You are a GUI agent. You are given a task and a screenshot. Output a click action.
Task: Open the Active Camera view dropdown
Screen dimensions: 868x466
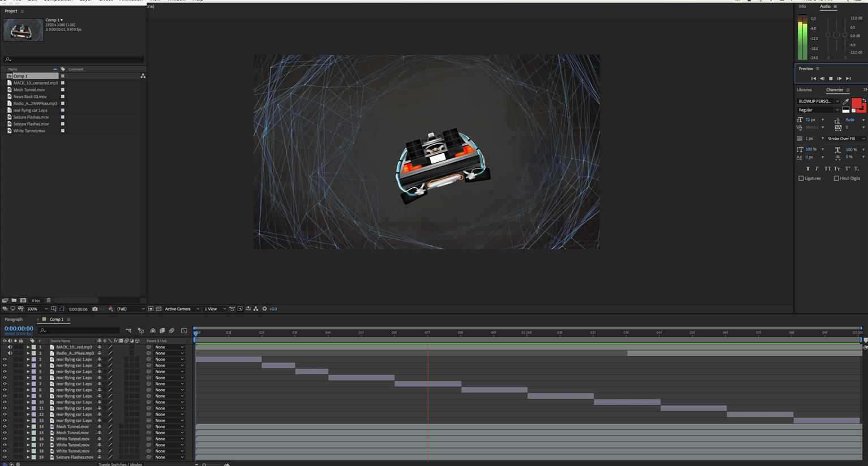[182, 309]
